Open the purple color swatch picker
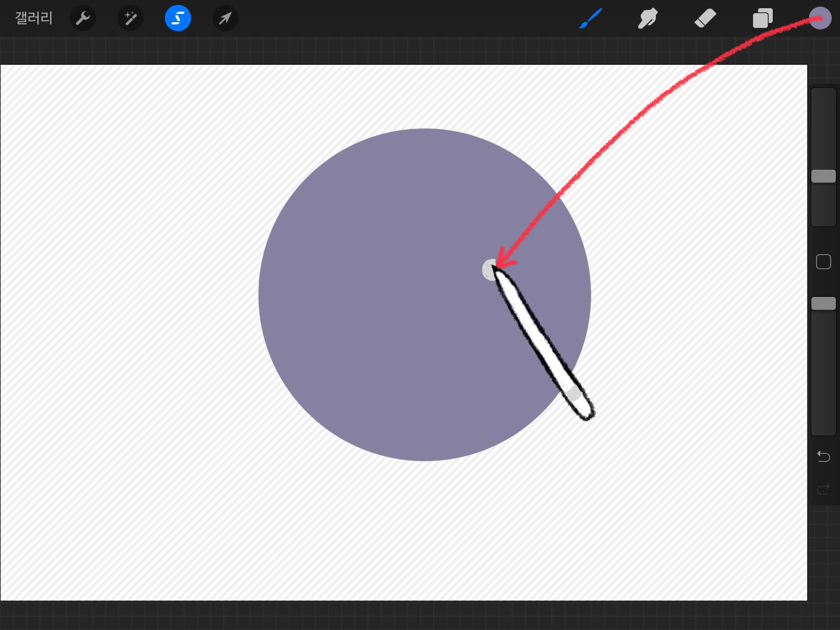This screenshot has height=630, width=840. pos(820,18)
